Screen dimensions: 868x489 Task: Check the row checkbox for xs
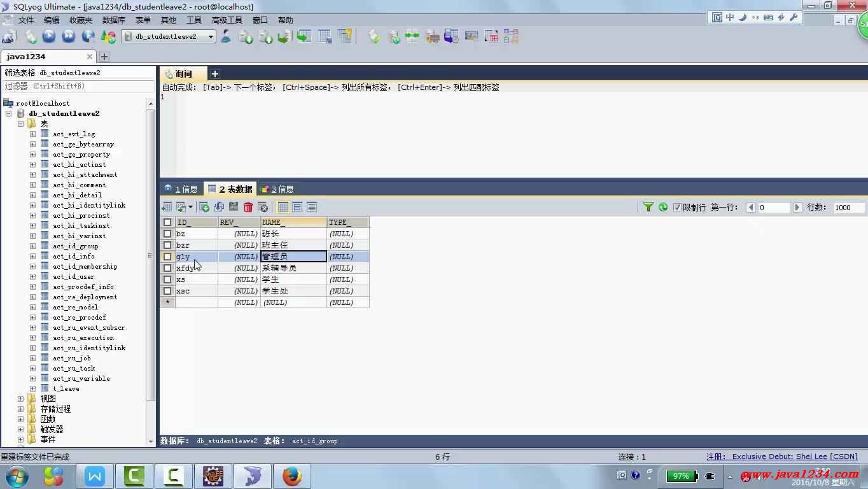pyautogui.click(x=167, y=280)
